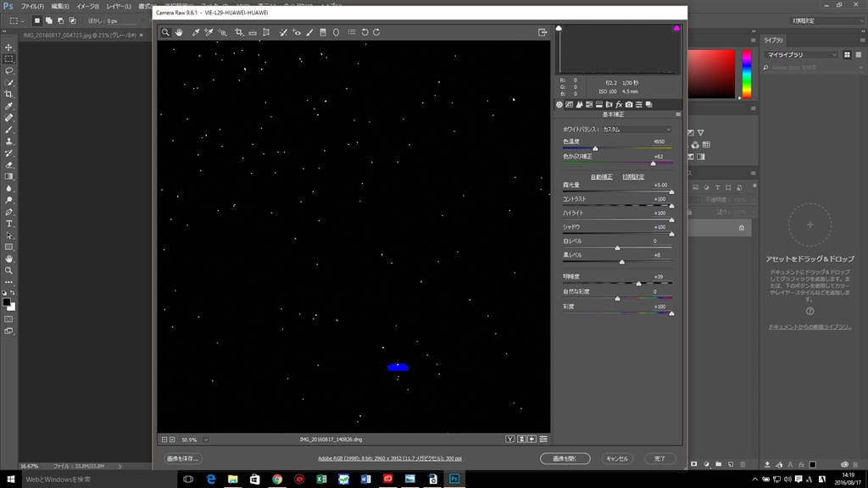This screenshot has width=868, height=488.
Task: Adjust the color temperature slider
Action: click(596, 149)
